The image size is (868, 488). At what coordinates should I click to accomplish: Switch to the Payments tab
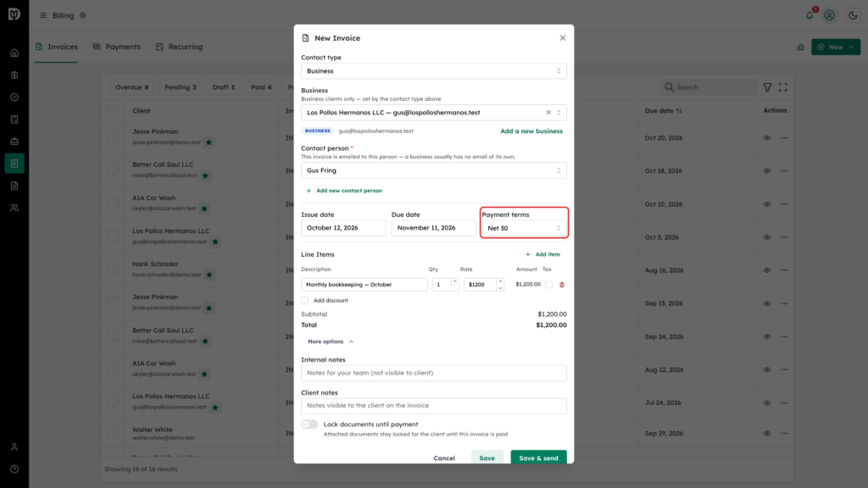(x=117, y=47)
